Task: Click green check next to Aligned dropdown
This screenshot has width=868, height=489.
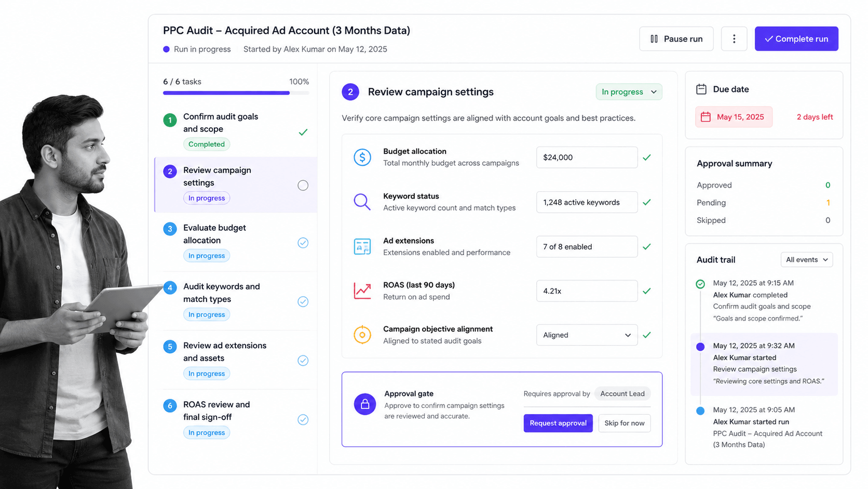Action: (647, 335)
